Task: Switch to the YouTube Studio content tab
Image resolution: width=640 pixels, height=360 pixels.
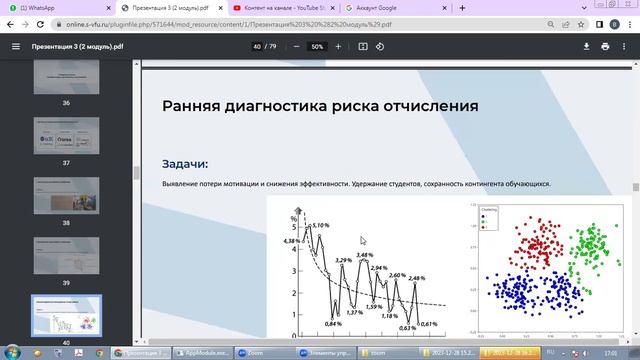Action: coord(284,8)
